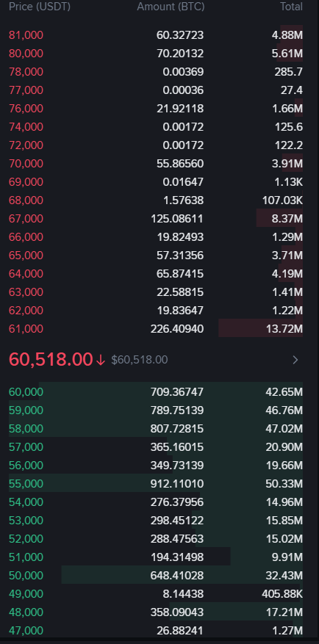The image size is (319, 644).
Task: Select the 54,000 bid price
Action: 26,502
